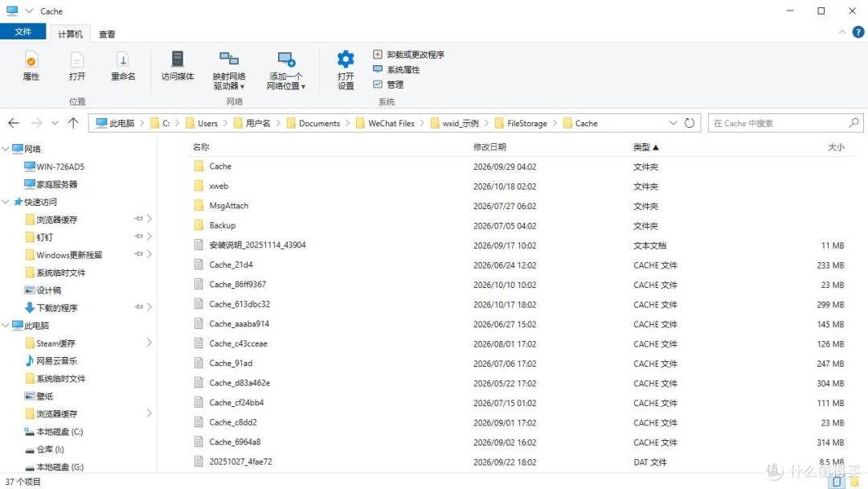868x489 pixels.
Task: Switch to the 计算机 ribbon tab
Action: (70, 34)
